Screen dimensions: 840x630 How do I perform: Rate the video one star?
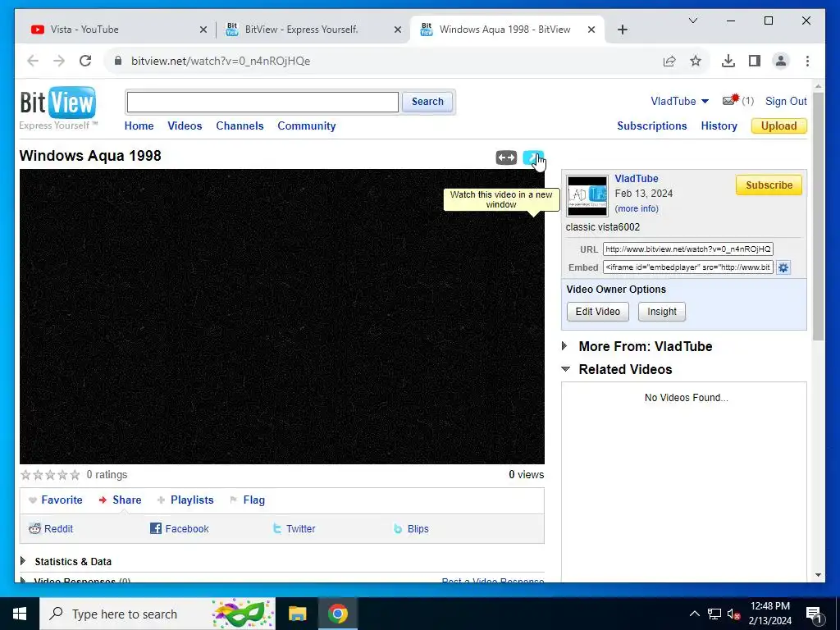pos(25,475)
